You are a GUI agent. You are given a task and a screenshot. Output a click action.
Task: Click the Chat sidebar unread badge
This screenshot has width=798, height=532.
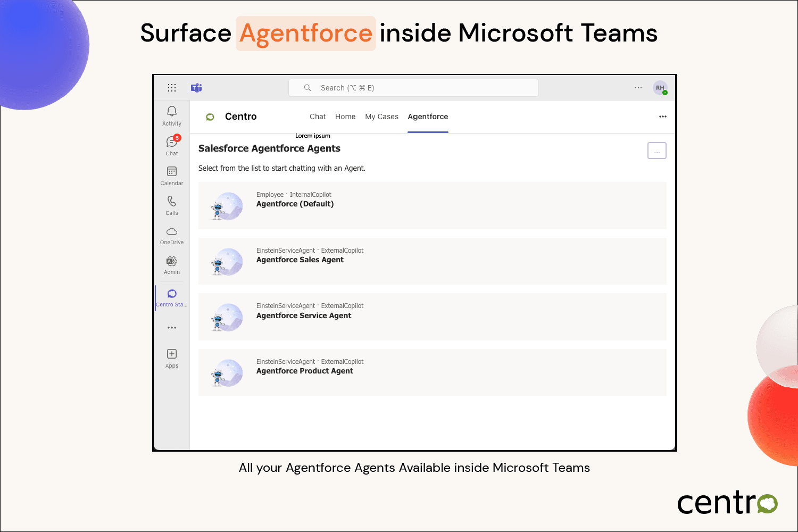click(177, 138)
